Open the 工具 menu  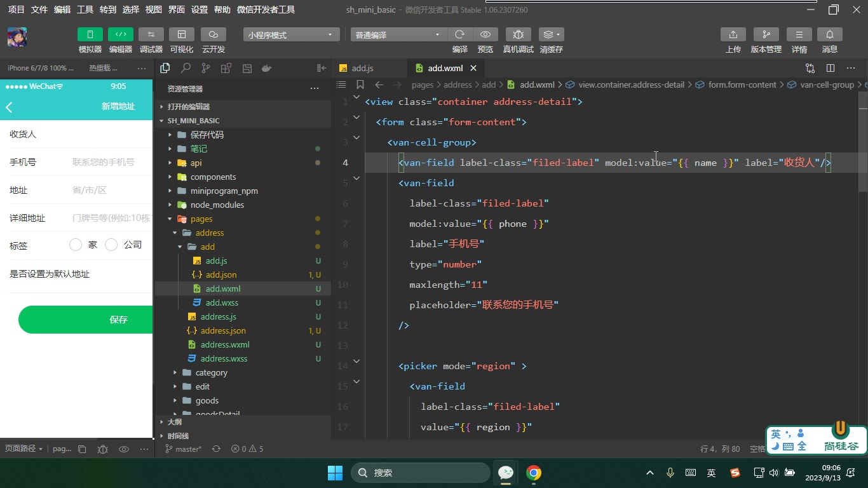85,10
